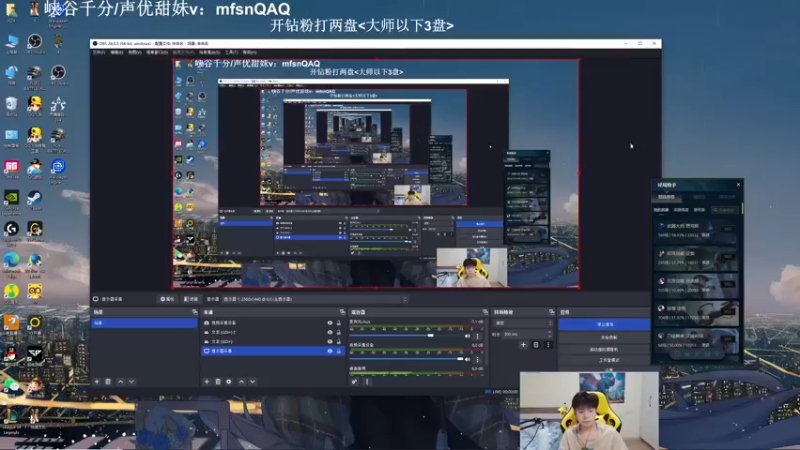Remove scene transition with trash icon

pyautogui.click(x=536, y=345)
